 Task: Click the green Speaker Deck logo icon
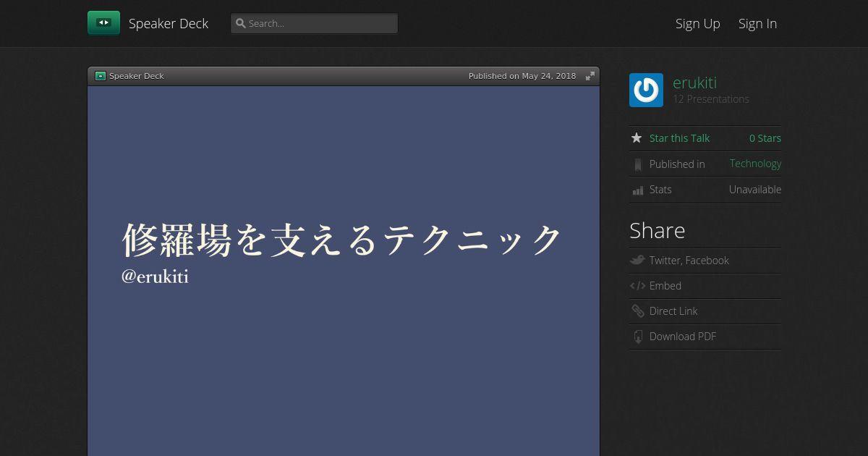(103, 23)
